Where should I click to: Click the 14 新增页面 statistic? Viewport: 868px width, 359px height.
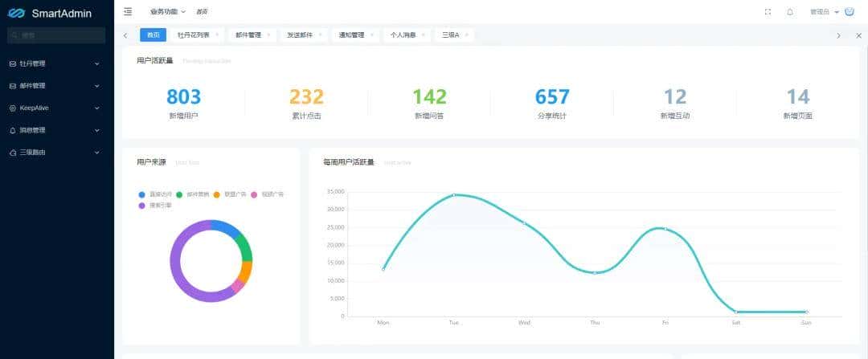tap(798, 104)
